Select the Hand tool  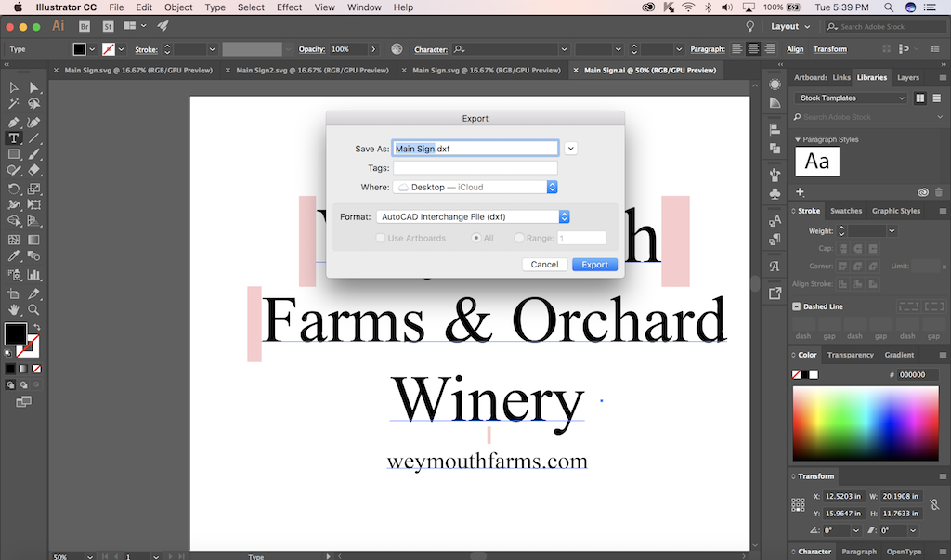pyautogui.click(x=13, y=310)
